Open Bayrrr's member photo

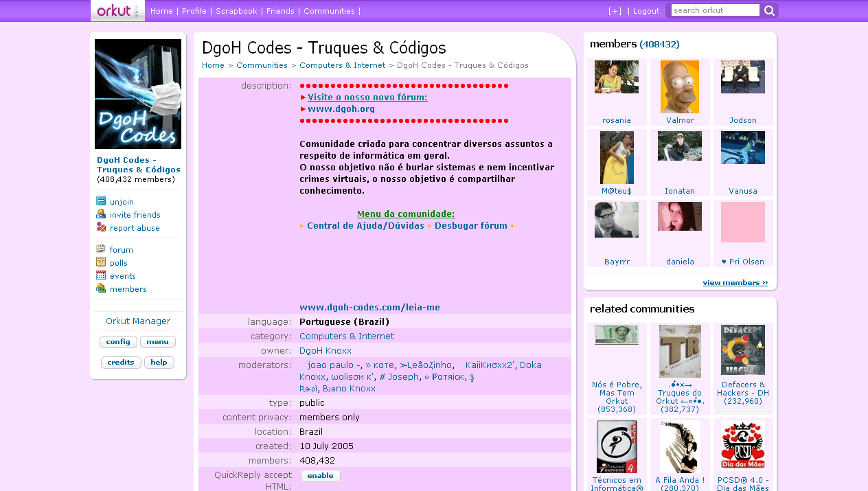tap(617, 220)
